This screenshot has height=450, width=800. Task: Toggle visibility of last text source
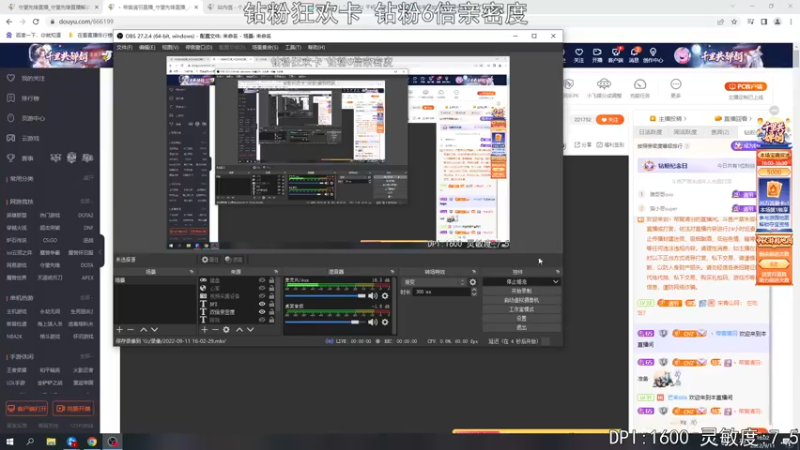coord(262,320)
